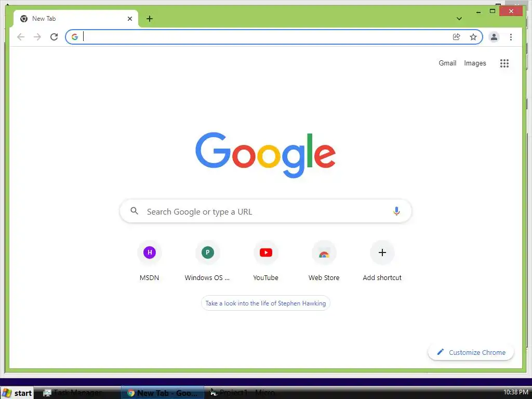Click the Stephen Hawking promo link

(x=265, y=303)
